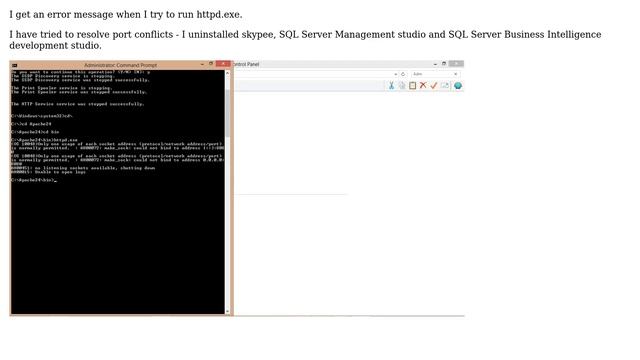Image resolution: width=640 pixels, height=360 pixels.
Task: Minimize the Administrator Command Prompt window
Action: pos(202,64)
